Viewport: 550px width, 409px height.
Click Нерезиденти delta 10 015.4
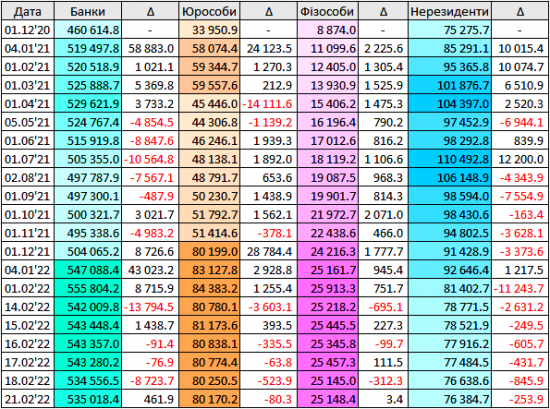point(521,48)
